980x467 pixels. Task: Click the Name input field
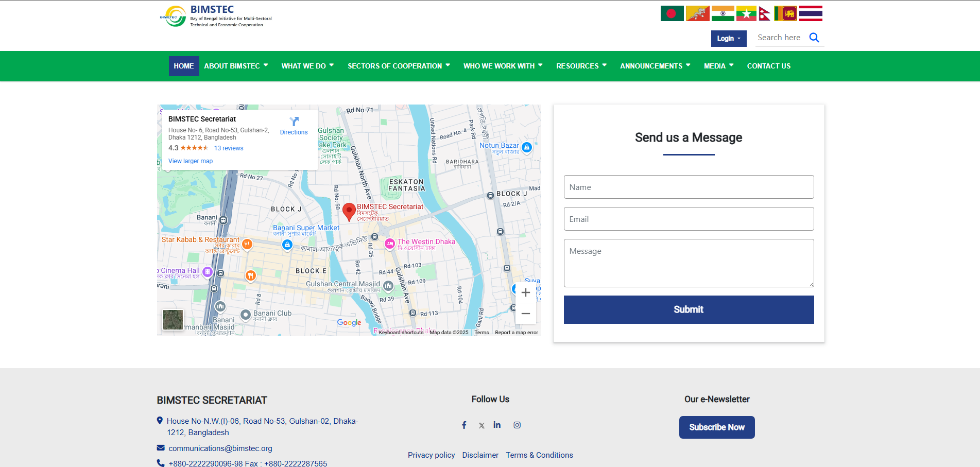[689, 187]
